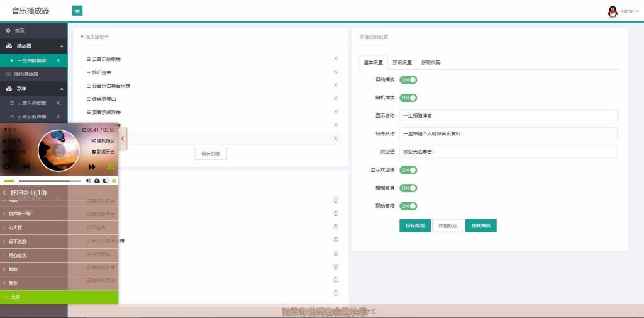This screenshot has width=644, height=318.
Task: Adjust the green volume slider in player
Action: (9, 181)
